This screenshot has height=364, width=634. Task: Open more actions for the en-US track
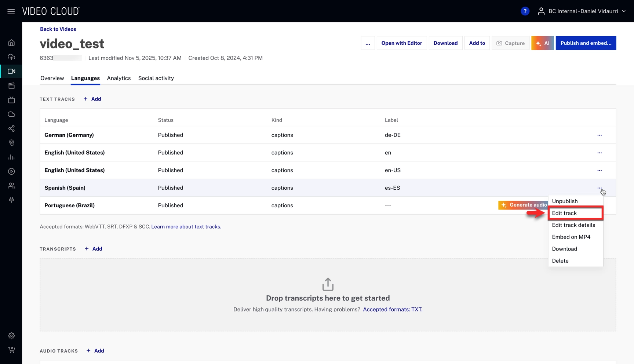(600, 170)
